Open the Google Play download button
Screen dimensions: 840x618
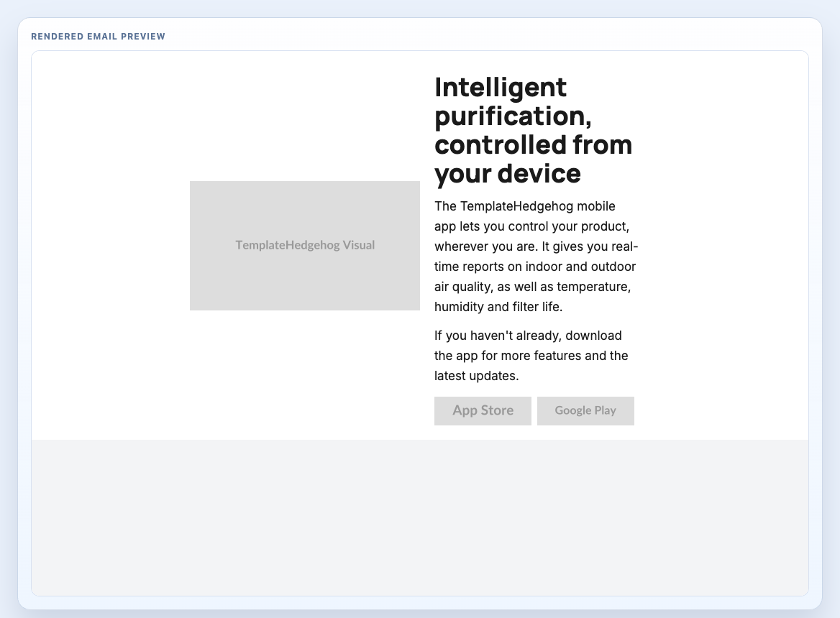(585, 411)
